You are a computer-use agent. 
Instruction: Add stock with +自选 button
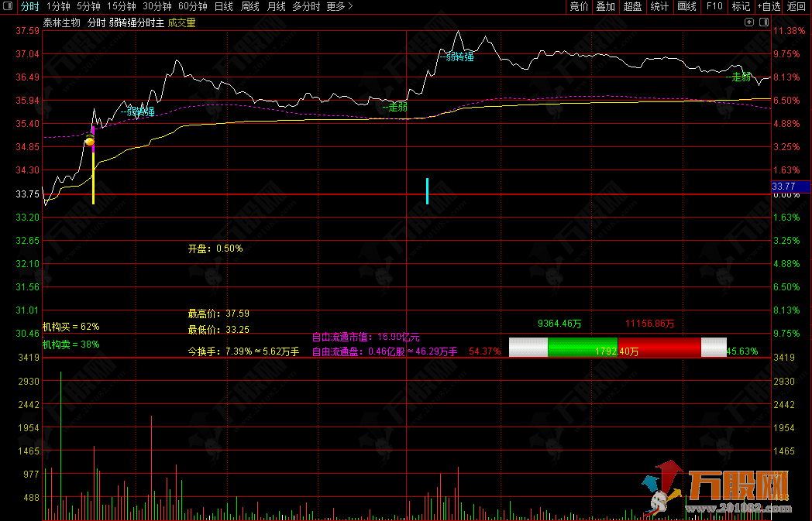(769, 6)
